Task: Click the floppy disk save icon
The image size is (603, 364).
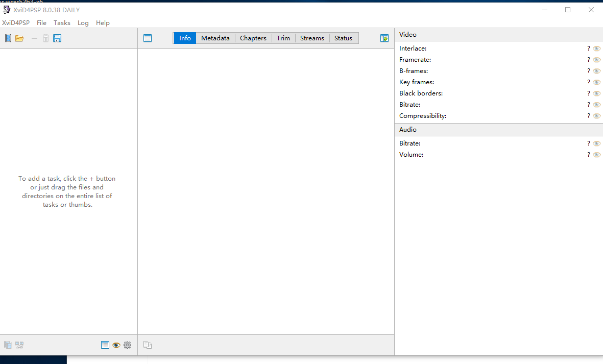Action: [57, 38]
